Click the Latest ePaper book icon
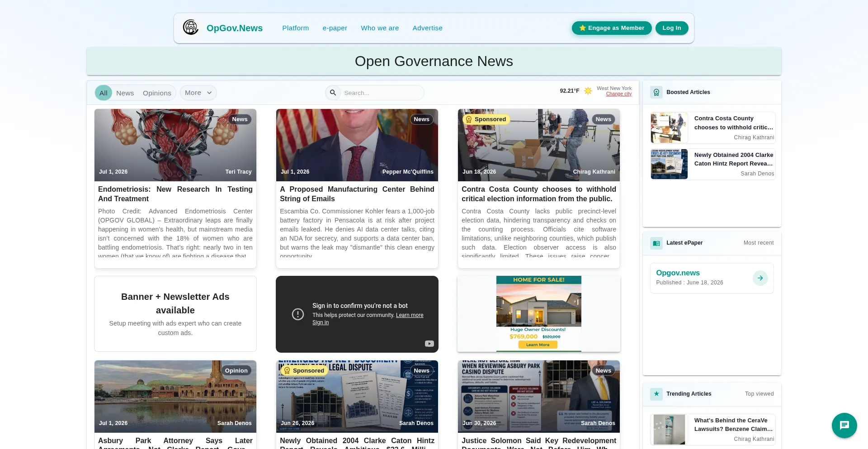868x449 pixels. [x=656, y=243]
